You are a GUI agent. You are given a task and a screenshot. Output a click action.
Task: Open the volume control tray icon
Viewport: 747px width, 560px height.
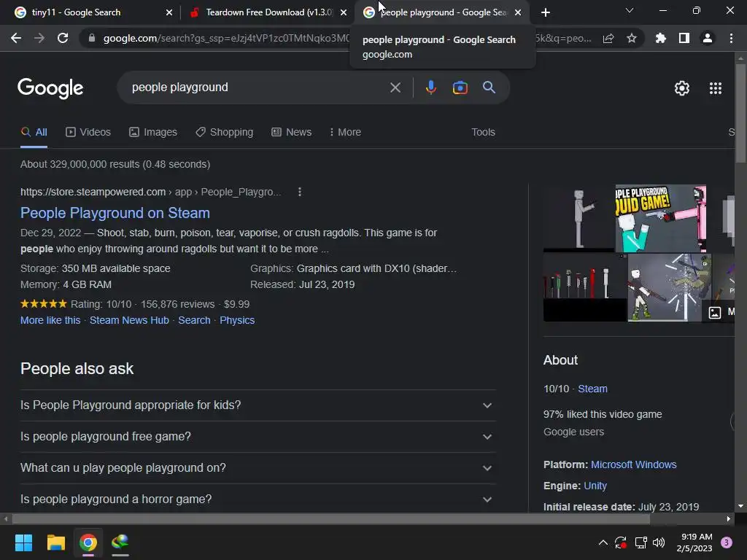point(659,542)
